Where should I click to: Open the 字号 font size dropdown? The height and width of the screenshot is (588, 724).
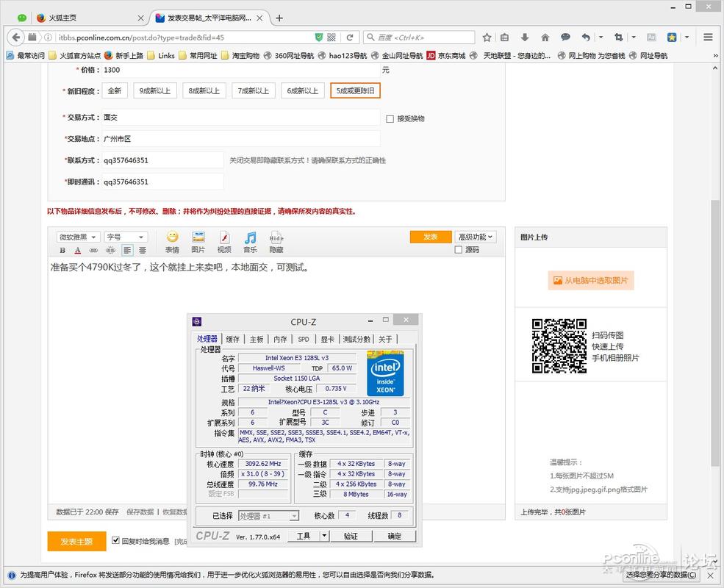126,237
